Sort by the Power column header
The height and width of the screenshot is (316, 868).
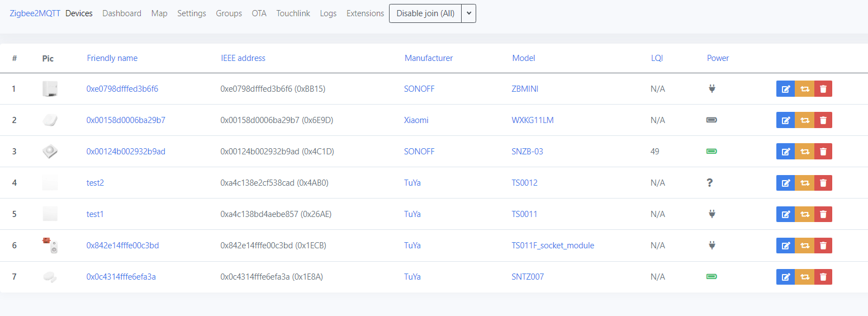[x=718, y=58]
